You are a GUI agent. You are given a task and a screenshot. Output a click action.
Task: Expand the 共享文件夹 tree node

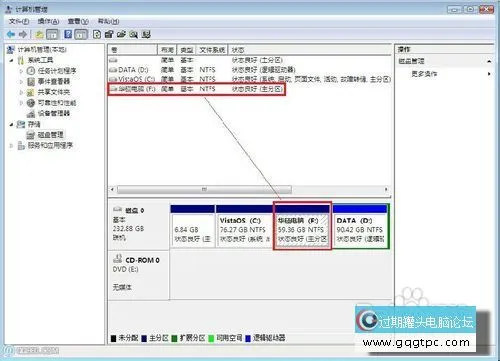(x=21, y=92)
